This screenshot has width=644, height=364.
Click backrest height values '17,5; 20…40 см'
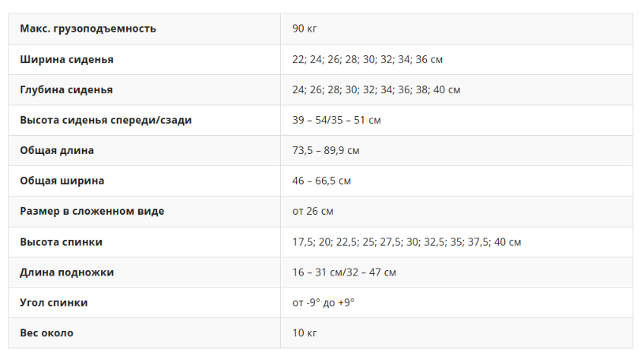(x=406, y=242)
